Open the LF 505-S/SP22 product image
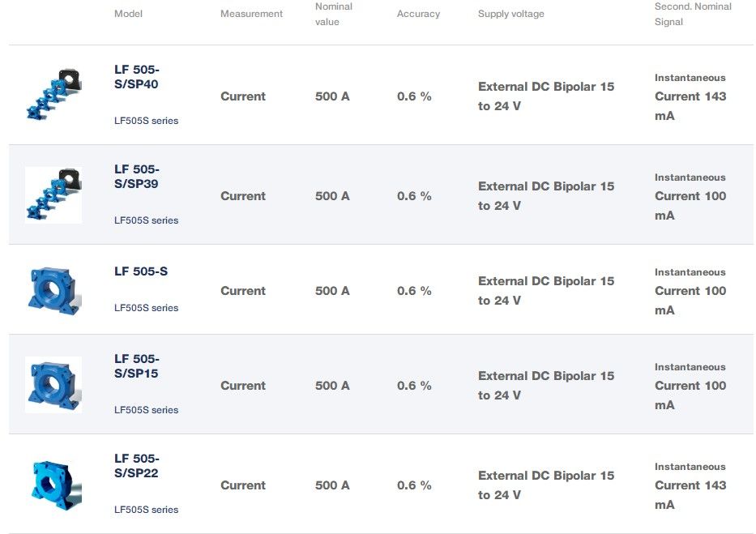756x534 pixels. [x=53, y=485]
